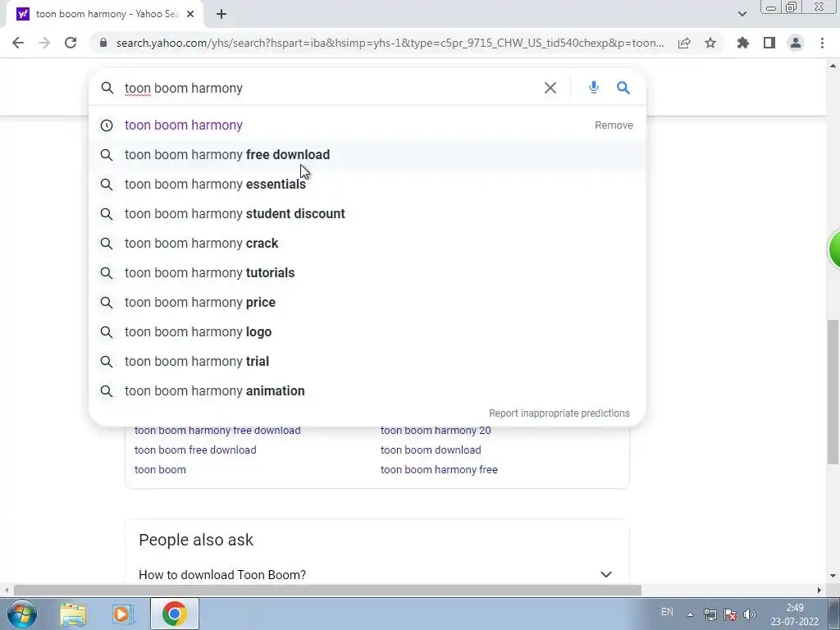
Task: Click the address bar URL
Action: click(390, 43)
